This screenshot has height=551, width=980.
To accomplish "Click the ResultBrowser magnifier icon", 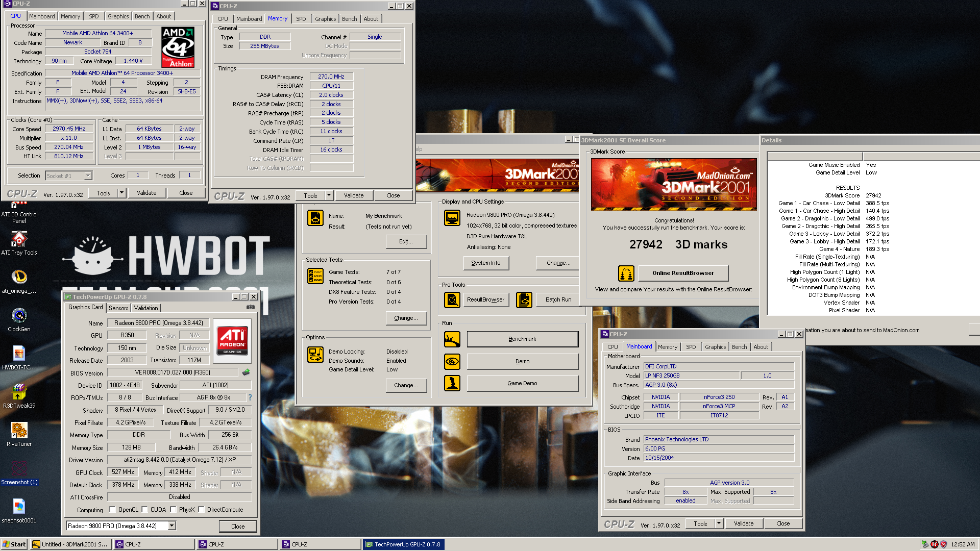I will (x=452, y=300).
